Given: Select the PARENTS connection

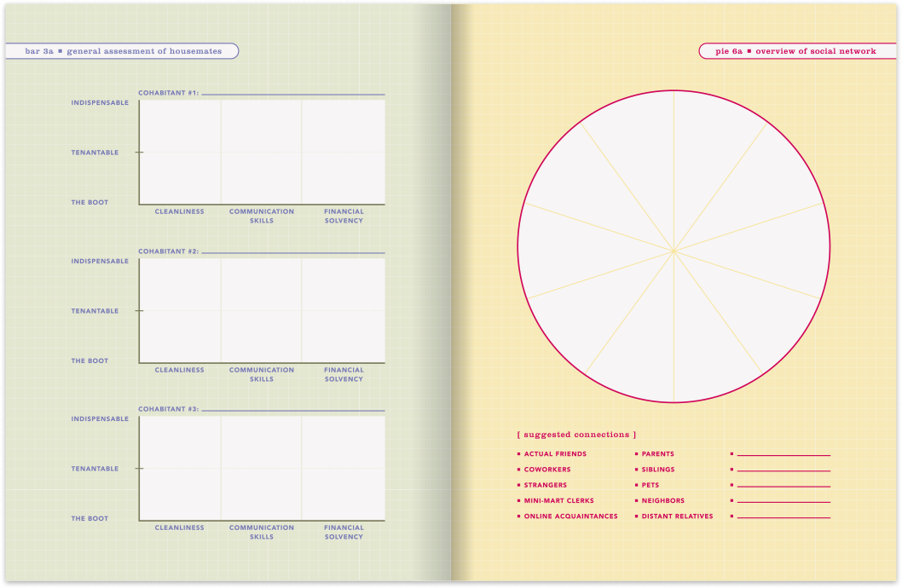Looking at the screenshot, I should coord(657,454).
